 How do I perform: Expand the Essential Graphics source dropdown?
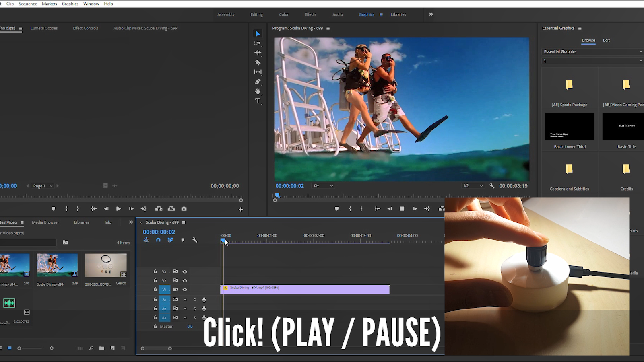tap(592, 51)
